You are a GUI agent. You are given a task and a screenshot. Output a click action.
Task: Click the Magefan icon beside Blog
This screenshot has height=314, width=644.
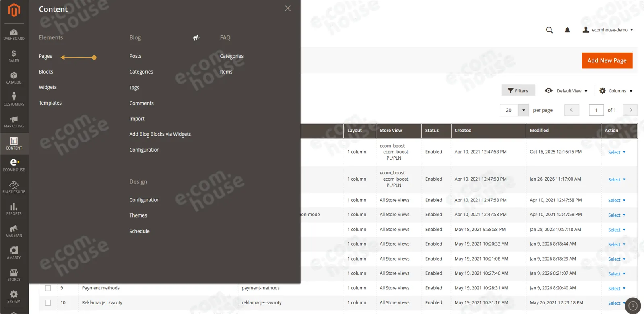coord(196,37)
